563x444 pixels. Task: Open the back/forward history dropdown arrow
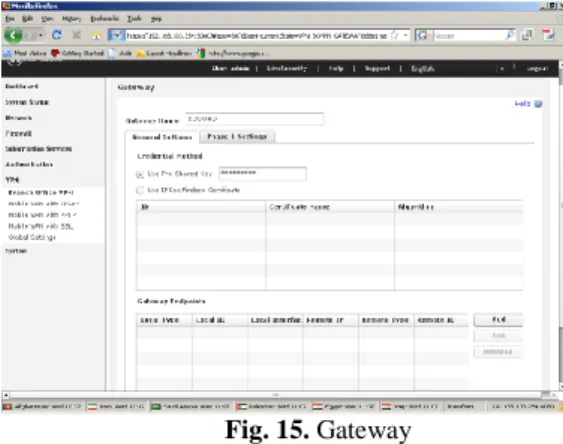click(41, 35)
